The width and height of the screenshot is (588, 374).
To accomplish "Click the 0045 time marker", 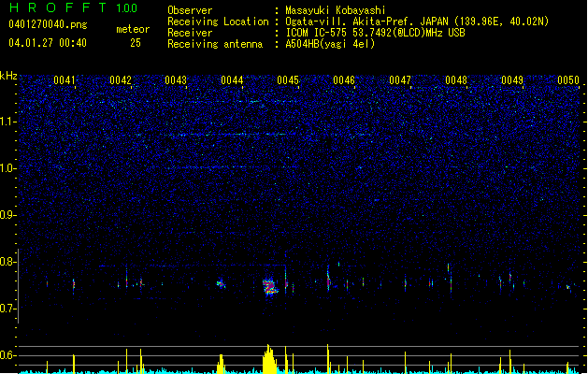I will (288, 80).
